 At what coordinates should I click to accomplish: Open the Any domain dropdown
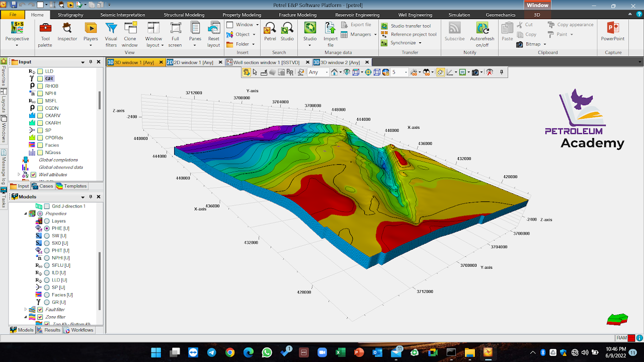pyautogui.click(x=318, y=72)
